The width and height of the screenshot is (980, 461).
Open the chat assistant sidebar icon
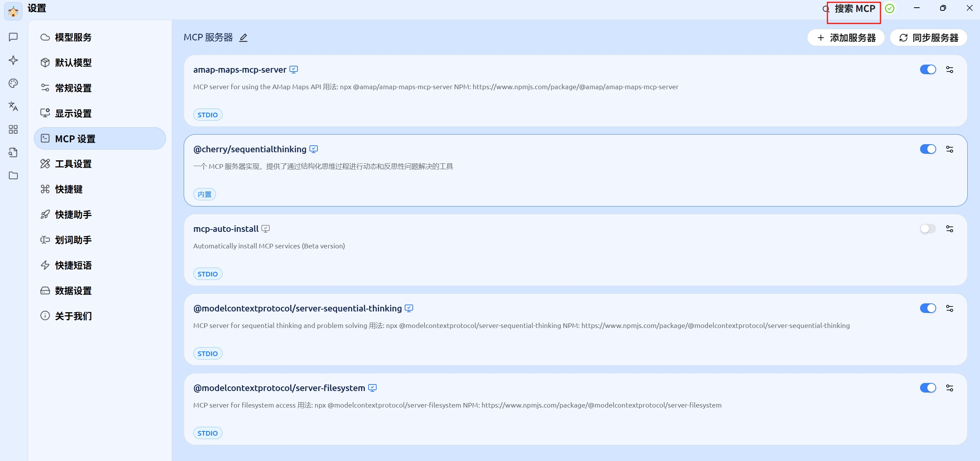click(13, 37)
